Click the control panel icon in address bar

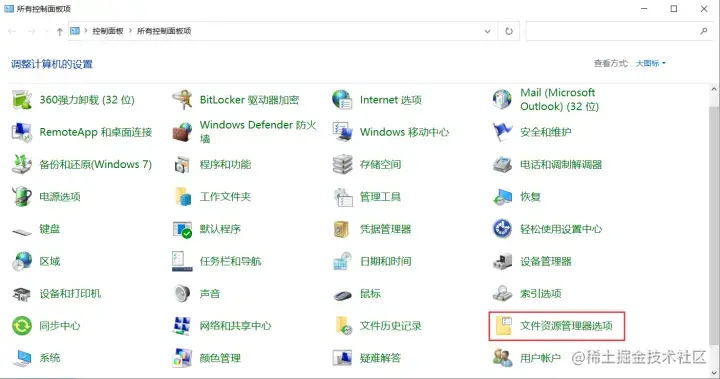pos(75,31)
